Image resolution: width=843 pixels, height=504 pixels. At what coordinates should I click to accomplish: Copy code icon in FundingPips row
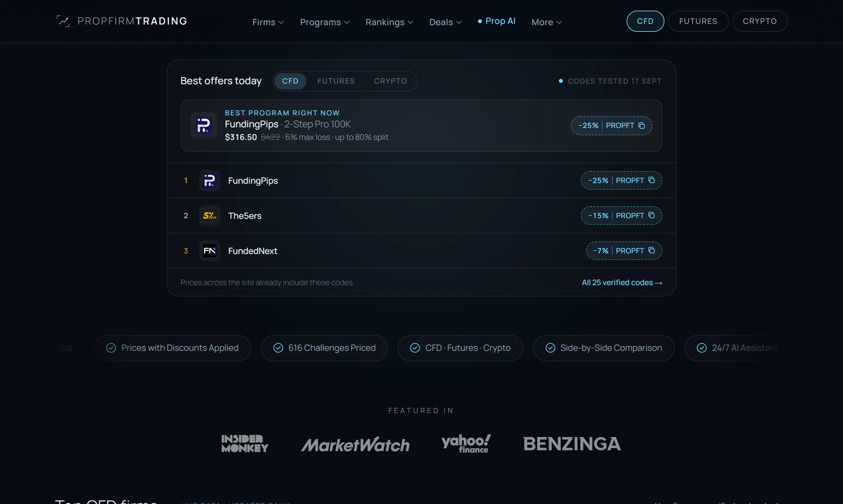click(651, 180)
